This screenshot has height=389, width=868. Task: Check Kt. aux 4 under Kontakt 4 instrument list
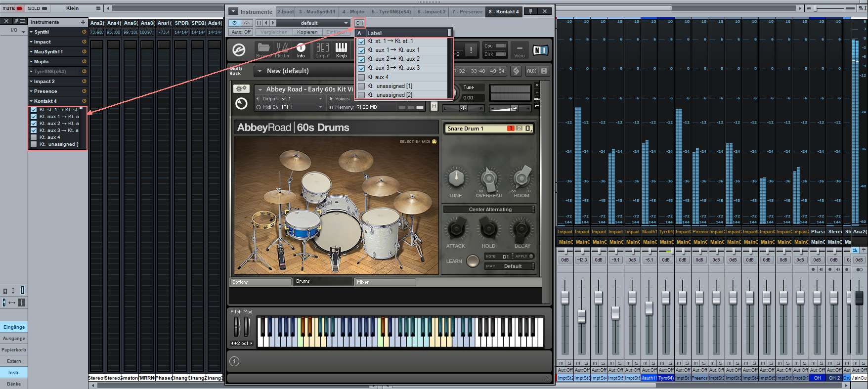coord(34,137)
